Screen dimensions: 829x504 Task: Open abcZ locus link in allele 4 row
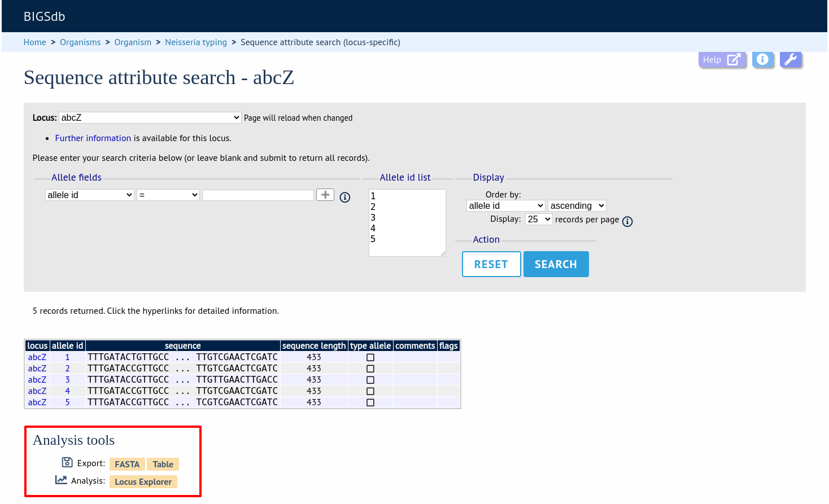tap(37, 391)
